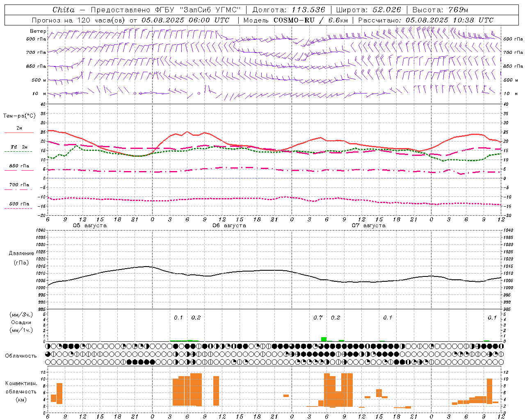Click the "Td 2м" dew point legend entry

19,147
